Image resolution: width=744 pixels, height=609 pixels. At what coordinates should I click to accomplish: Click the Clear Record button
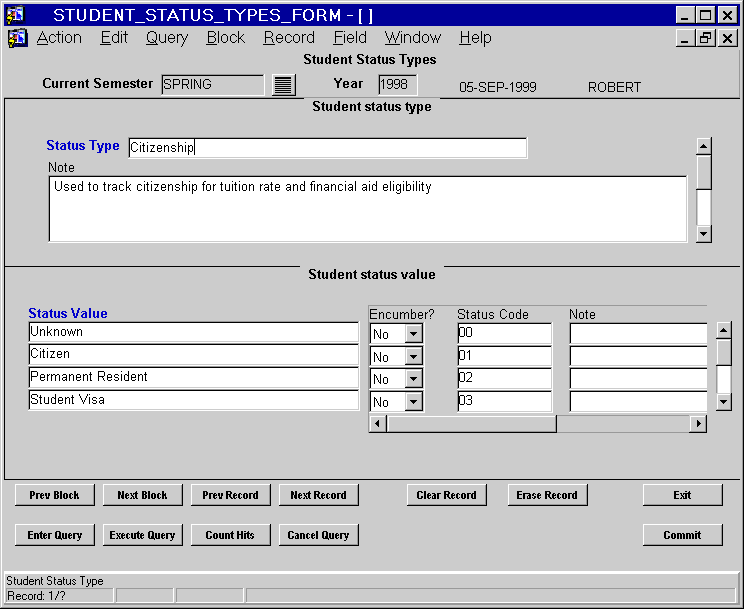(x=446, y=495)
